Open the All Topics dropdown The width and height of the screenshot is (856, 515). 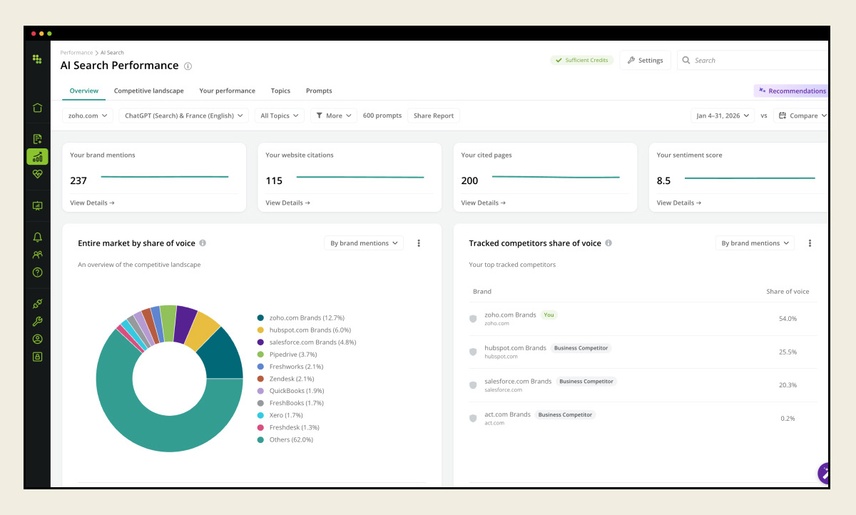click(280, 116)
